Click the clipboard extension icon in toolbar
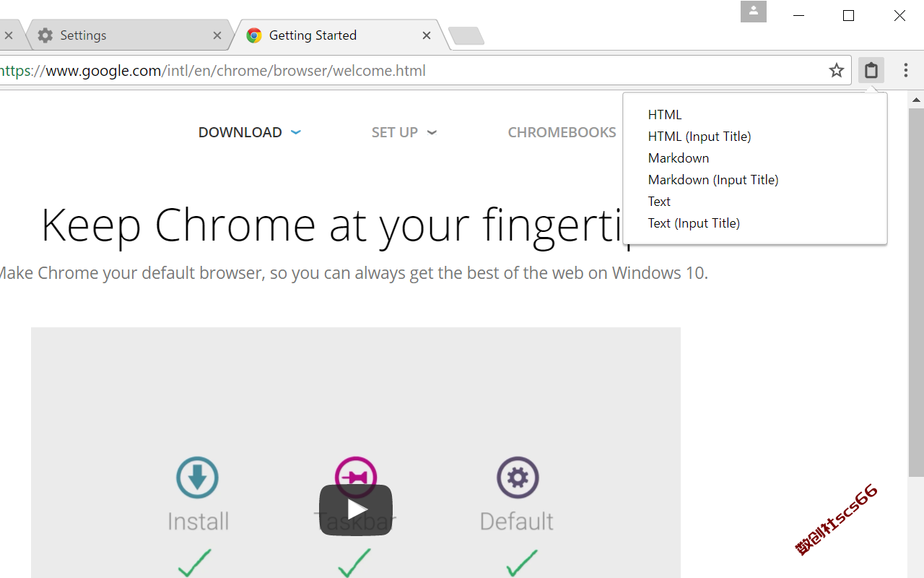This screenshot has height=578, width=924. pos(871,70)
